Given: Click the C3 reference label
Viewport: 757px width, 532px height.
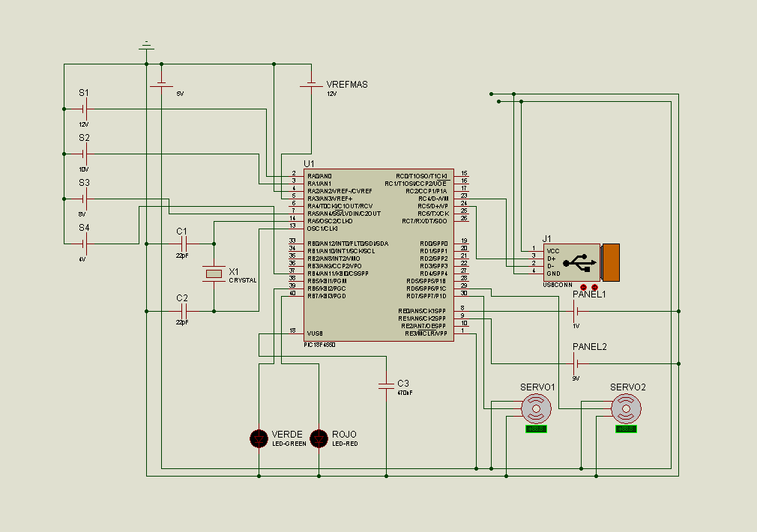Looking at the screenshot, I should (403, 384).
